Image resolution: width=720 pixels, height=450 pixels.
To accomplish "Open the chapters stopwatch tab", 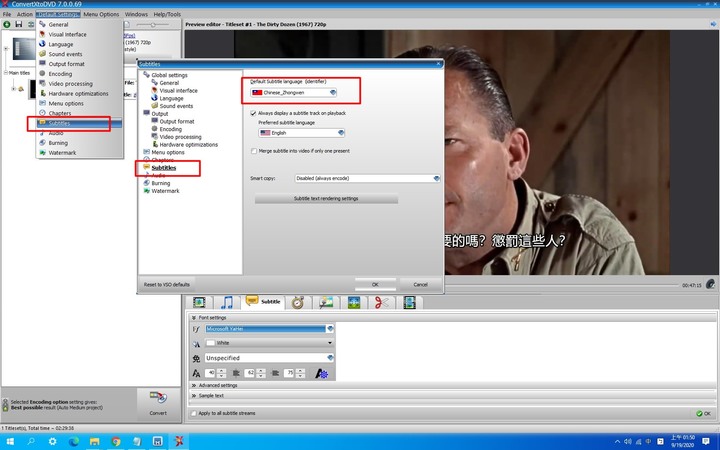I will click(x=298, y=302).
